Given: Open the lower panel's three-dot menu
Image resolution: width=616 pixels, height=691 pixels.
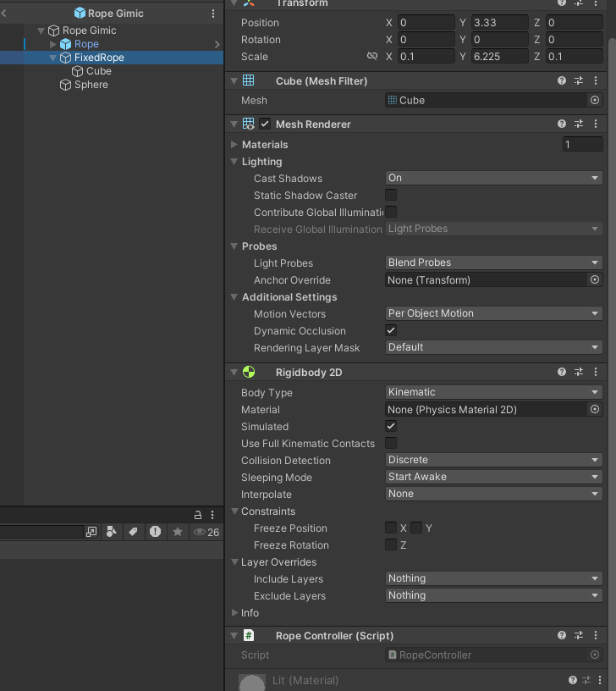Looking at the screenshot, I should click(x=212, y=515).
